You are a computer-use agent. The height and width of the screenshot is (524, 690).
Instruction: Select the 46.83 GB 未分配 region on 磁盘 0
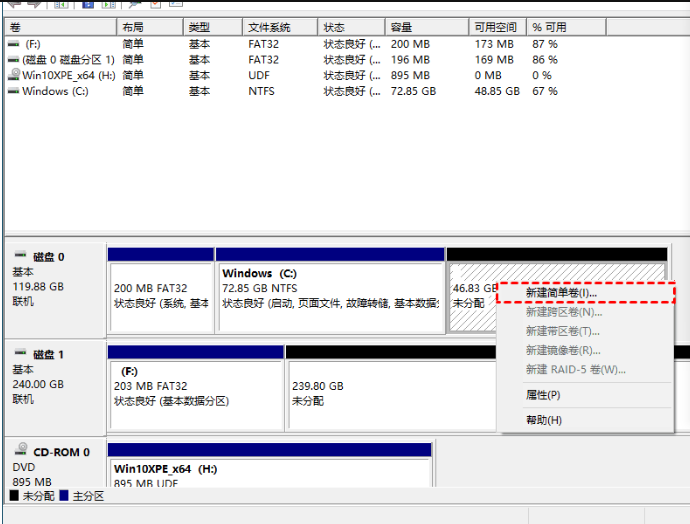473,296
